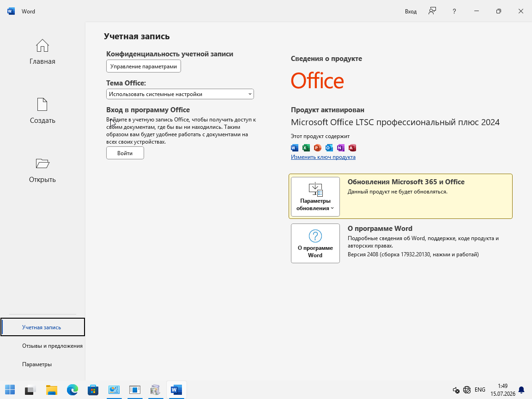Expand the Тема Office dropdown
This screenshot has height=399, width=532.
pos(180,94)
